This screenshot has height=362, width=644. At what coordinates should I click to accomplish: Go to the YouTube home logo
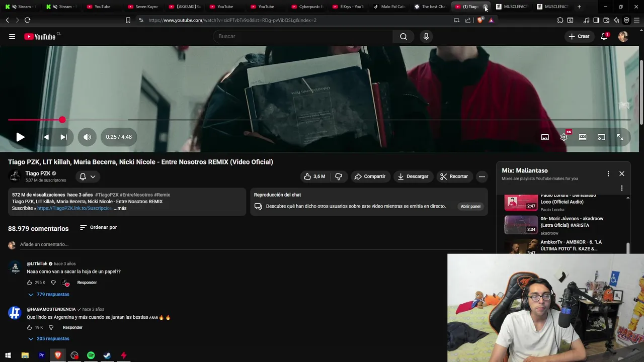[x=40, y=36]
